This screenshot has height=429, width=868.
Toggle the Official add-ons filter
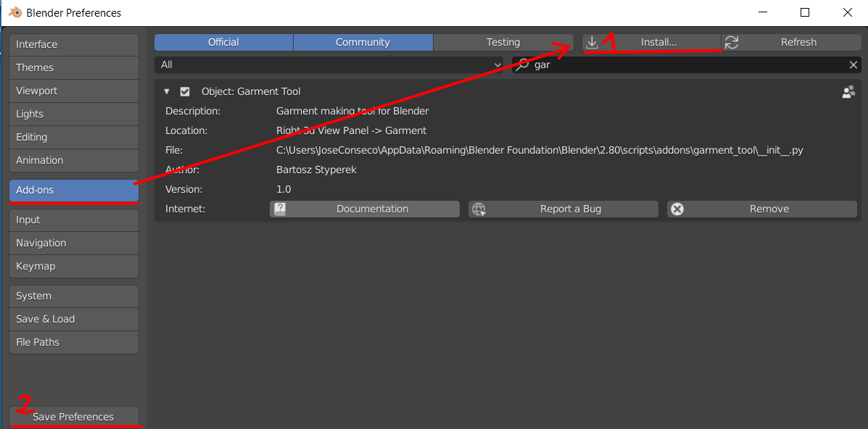[223, 42]
